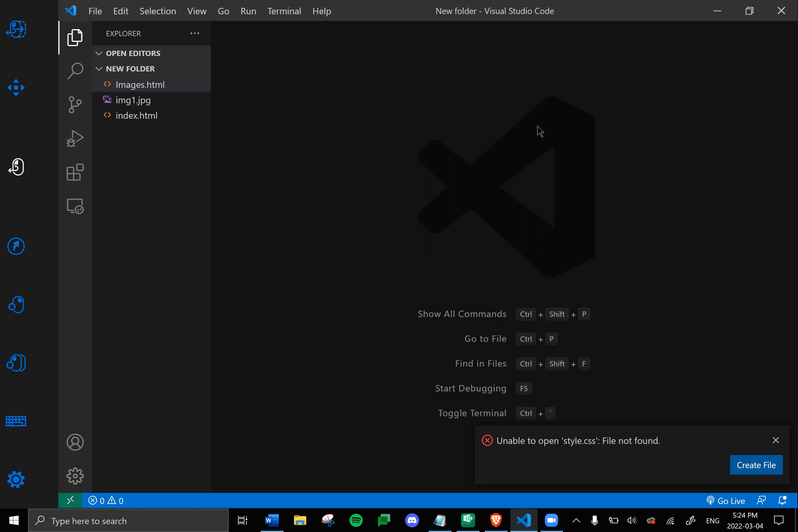This screenshot has height=532, width=798.
Task: Open the File Explorer taskbar icon
Action: coord(300,520)
